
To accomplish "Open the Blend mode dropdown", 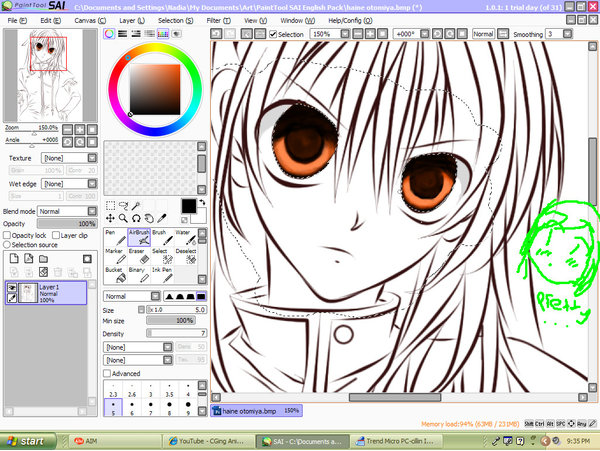I will point(63,212).
